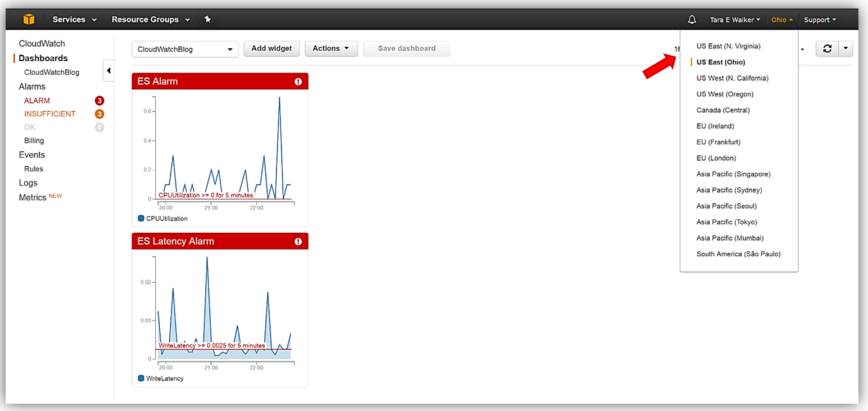Click the ES Alarm warning icon
Viewport: 868px width, 411px height.
(298, 82)
